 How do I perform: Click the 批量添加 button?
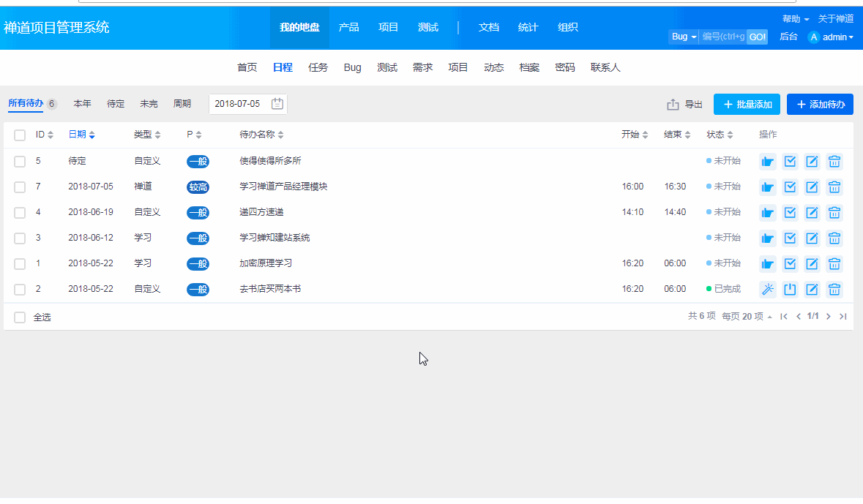(x=747, y=105)
